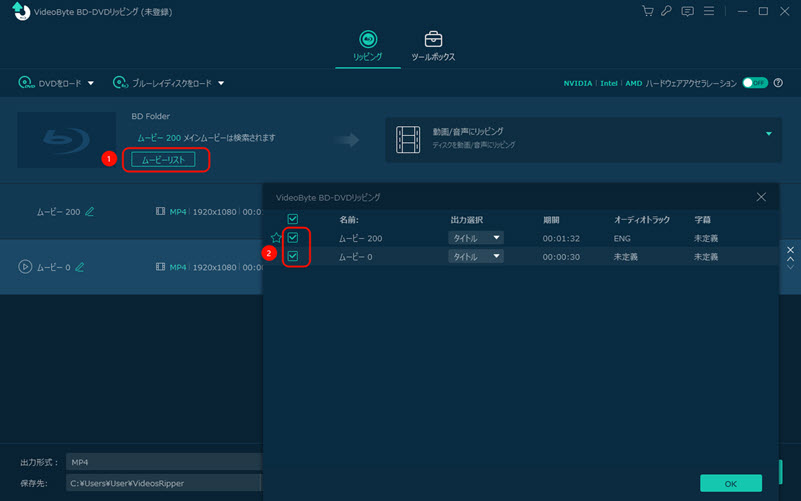Click the ムービーリスト button
The width and height of the screenshot is (801, 501).
point(163,160)
